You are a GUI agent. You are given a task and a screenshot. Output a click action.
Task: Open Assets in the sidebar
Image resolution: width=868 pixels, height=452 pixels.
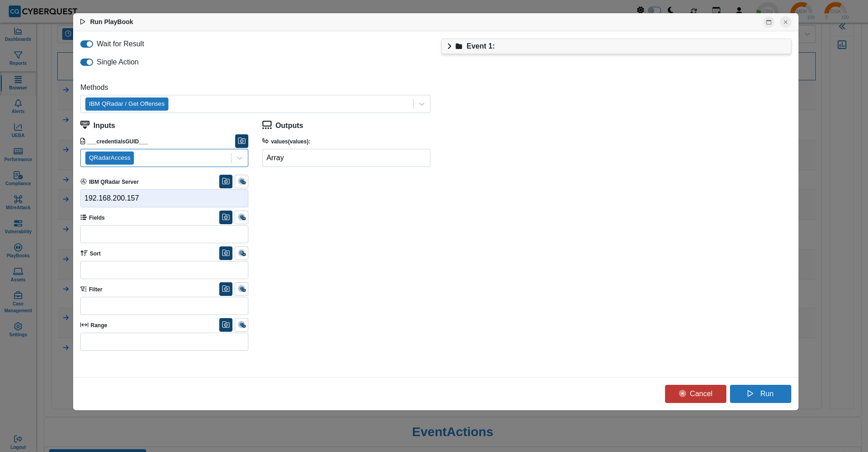point(18,275)
